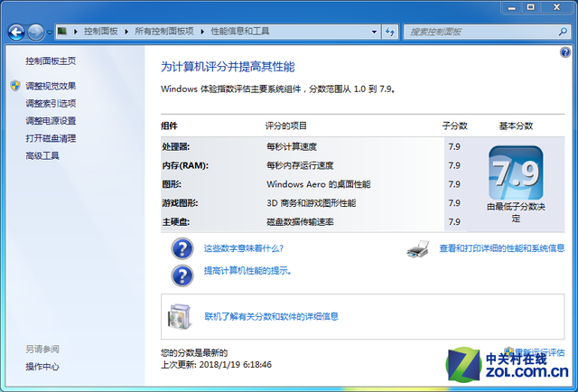Minimize the window

pyautogui.click(x=512, y=7)
